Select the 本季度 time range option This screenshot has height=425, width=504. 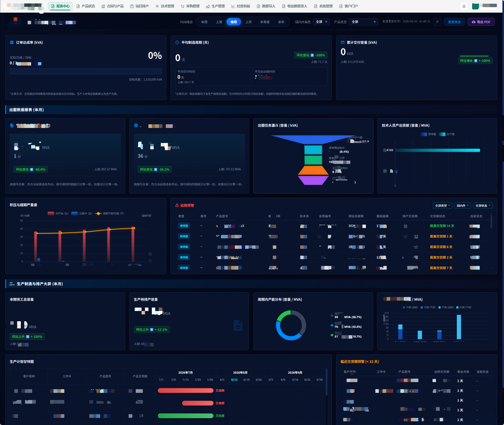265,22
